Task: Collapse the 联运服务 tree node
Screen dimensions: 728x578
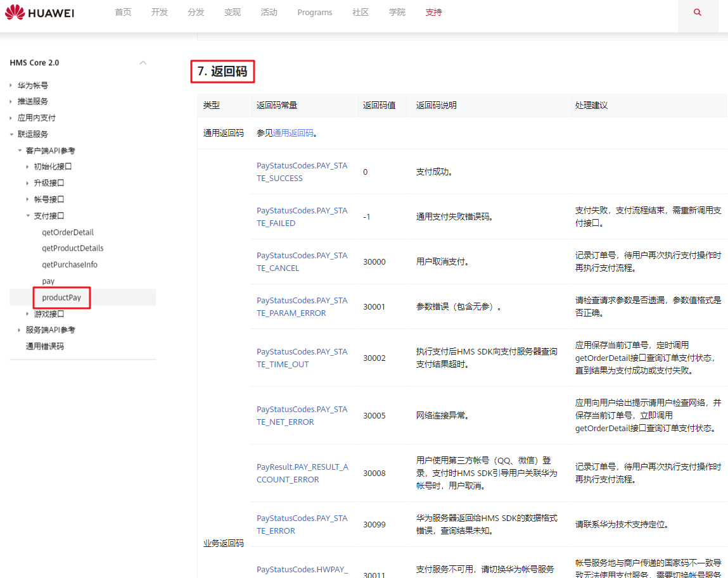Action: click(x=11, y=134)
